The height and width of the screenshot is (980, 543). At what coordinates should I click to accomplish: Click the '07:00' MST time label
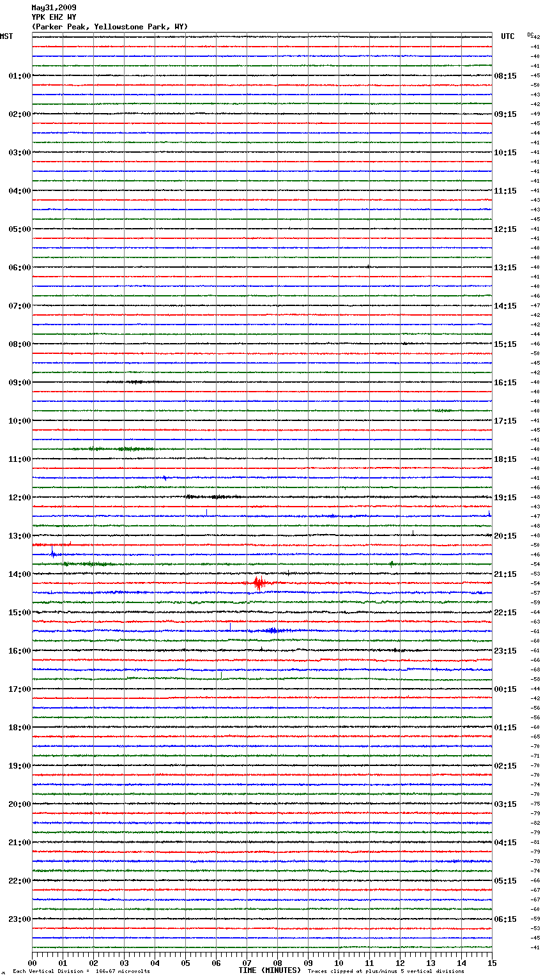(x=20, y=306)
